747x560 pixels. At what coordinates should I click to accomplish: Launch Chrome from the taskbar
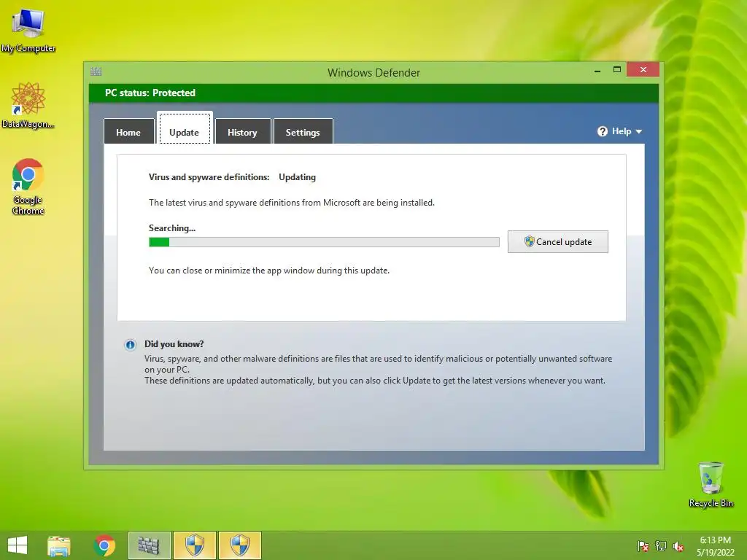tap(104, 545)
